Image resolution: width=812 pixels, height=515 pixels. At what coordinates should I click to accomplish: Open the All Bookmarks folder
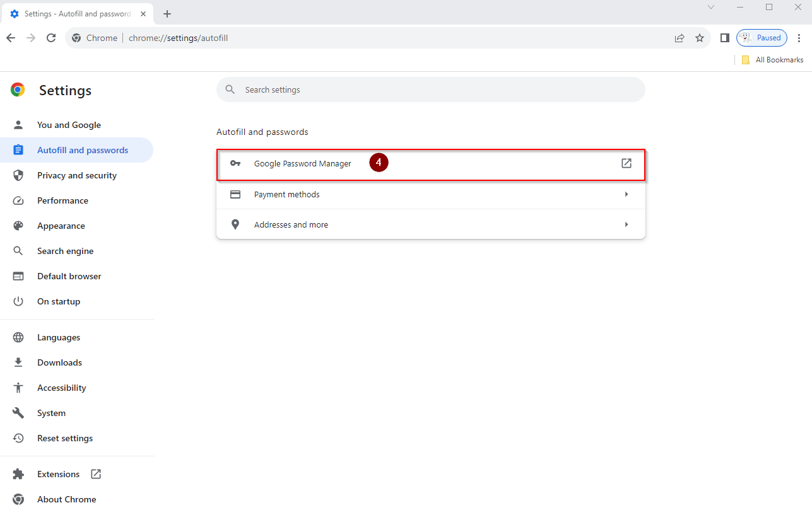pyautogui.click(x=772, y=60)
